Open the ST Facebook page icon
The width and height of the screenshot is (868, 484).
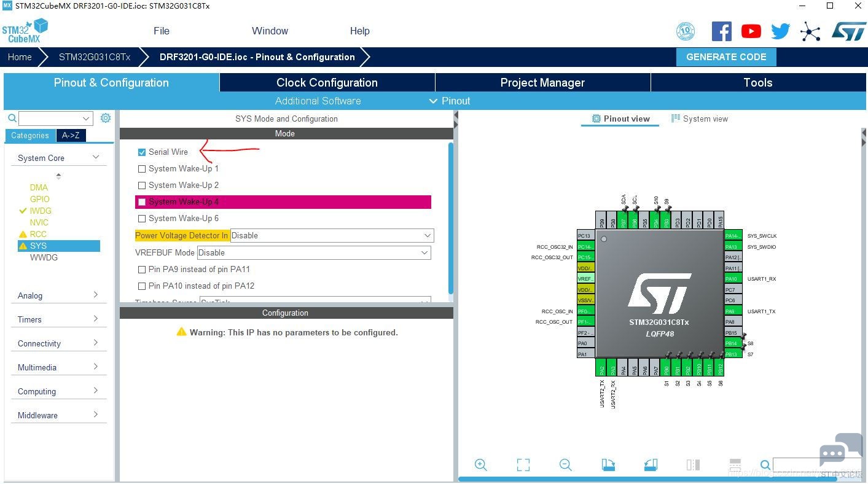pos(721,31)
